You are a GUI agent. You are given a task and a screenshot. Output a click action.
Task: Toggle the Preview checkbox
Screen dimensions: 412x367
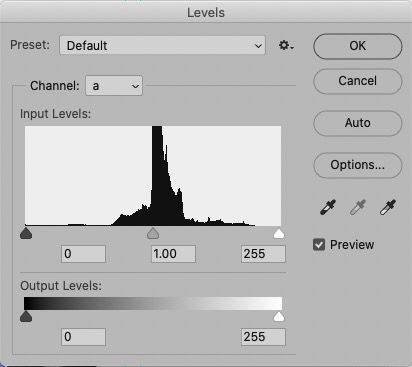click(x=319, y=245)
